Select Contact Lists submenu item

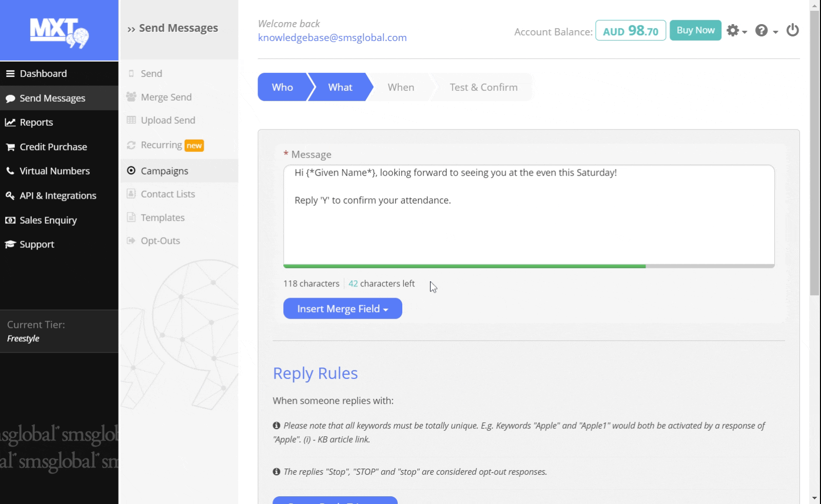167,194
